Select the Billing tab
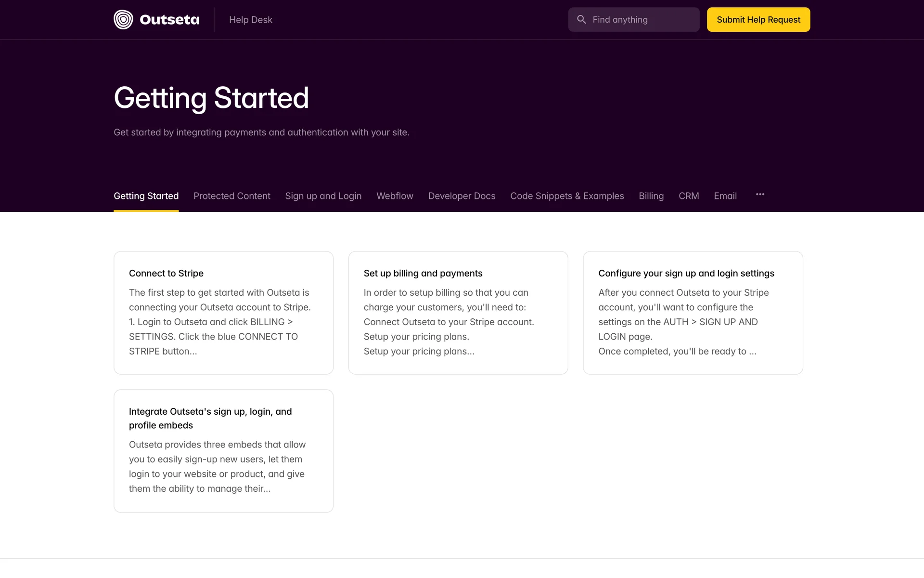Screen dimensions: 924x578 [x=651, y=196]
